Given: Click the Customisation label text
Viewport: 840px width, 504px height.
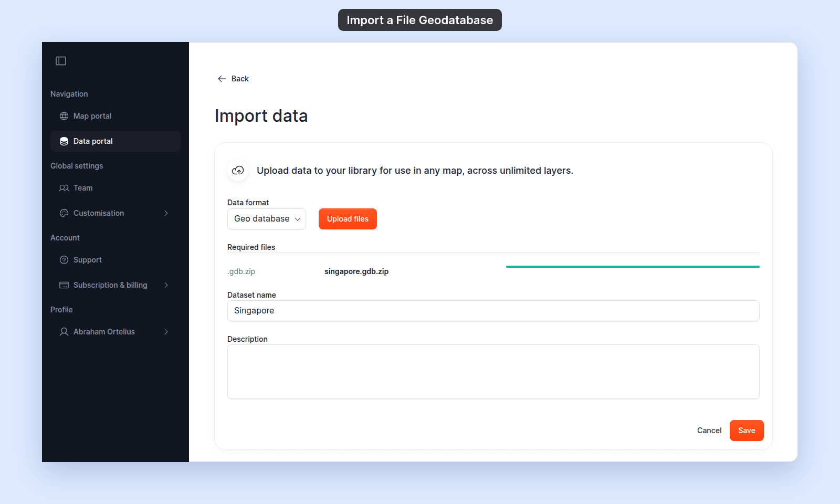Looking at the screenshot, I should (x=99, y=213).
